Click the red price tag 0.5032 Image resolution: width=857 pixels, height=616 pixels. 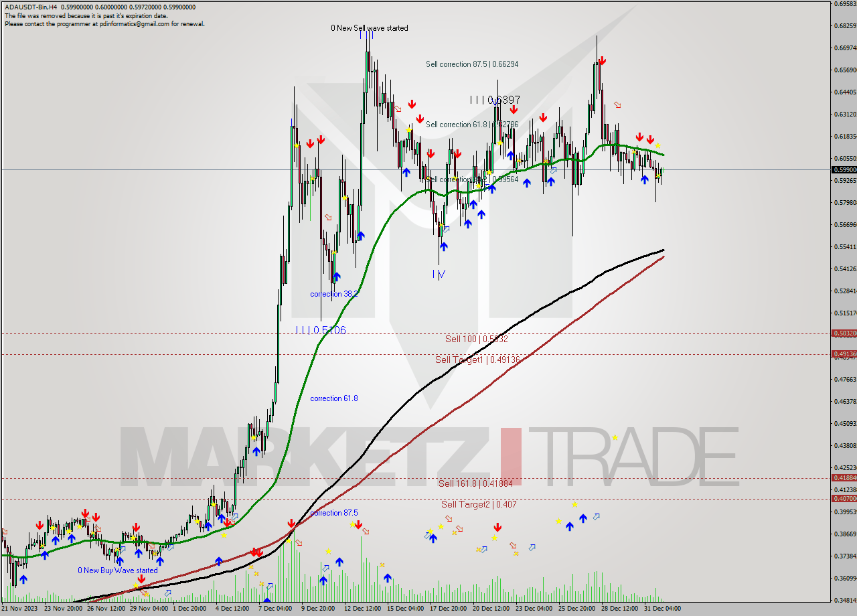click(844, 333)
